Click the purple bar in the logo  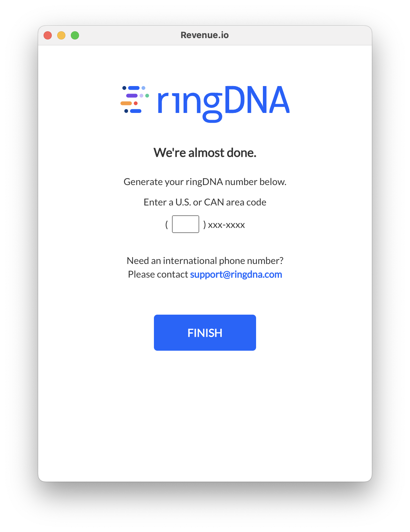coord(132,96)
